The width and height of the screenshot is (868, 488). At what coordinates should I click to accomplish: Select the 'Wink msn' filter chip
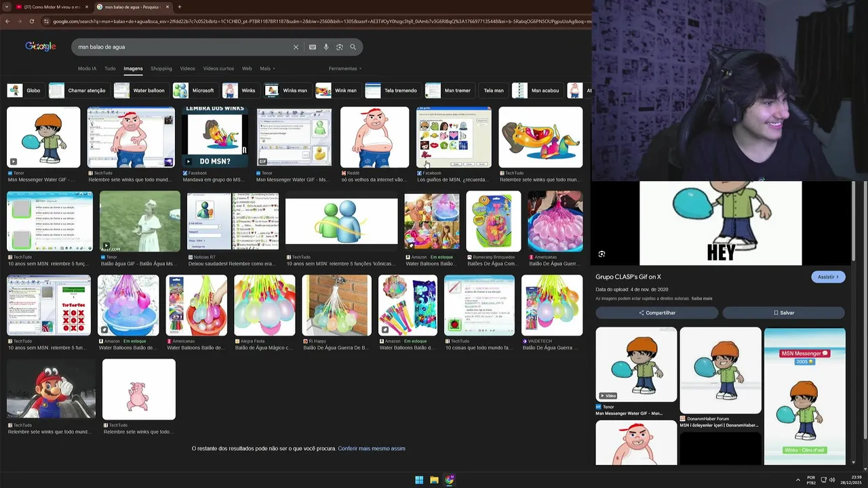[337, 90]
